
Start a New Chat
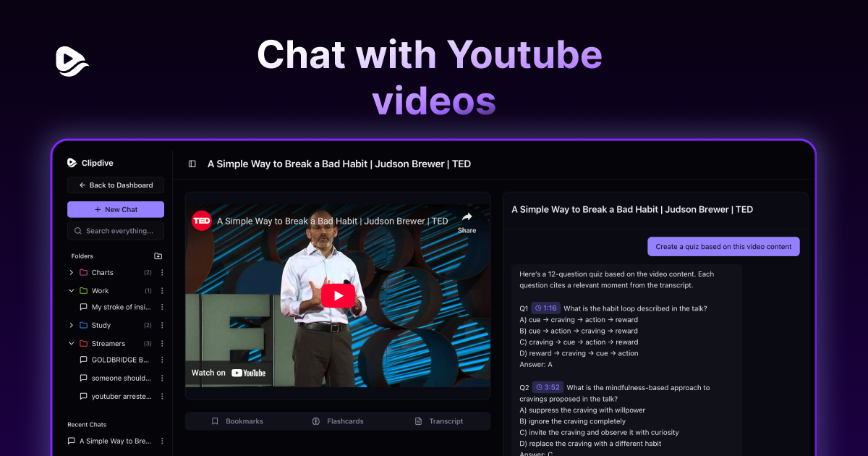click(116, 209)
